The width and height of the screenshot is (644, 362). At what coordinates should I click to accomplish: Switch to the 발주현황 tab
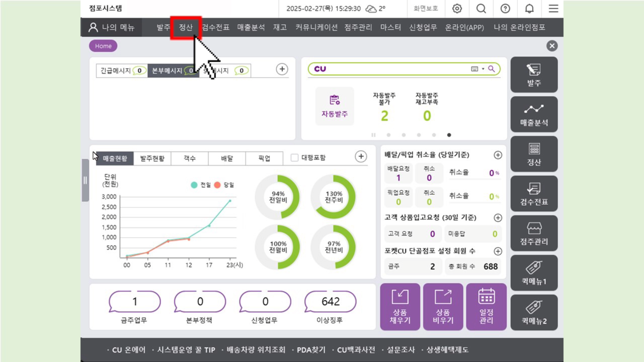coord(152,159)
